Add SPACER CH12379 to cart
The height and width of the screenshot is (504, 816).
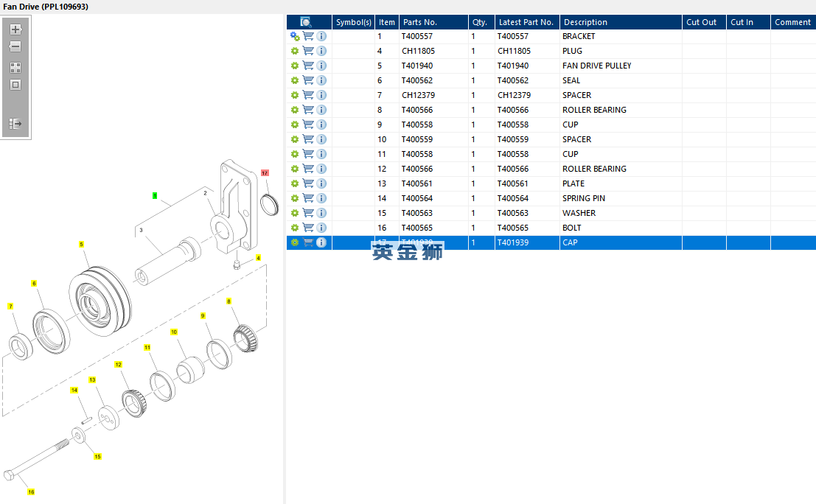click(308, 95)
